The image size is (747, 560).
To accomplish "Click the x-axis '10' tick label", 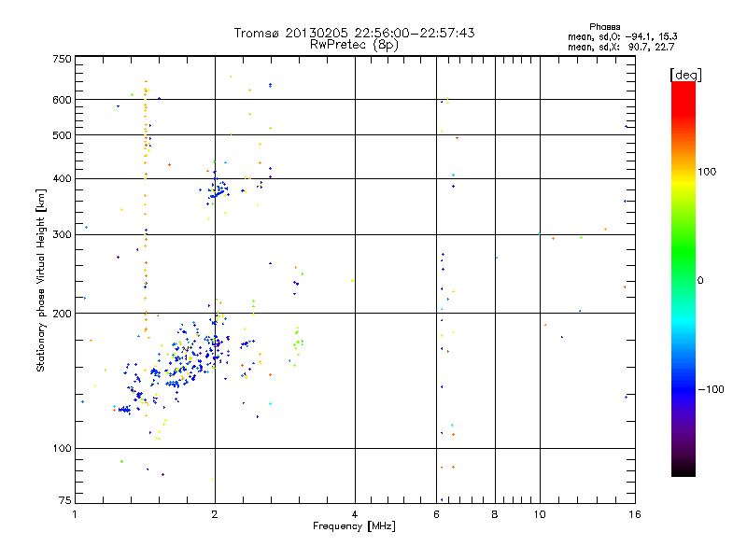I will (540, 514).
